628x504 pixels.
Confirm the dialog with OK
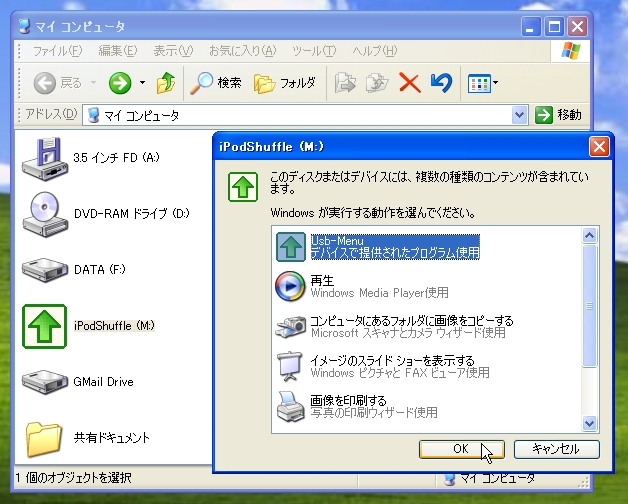pos(462,449)
